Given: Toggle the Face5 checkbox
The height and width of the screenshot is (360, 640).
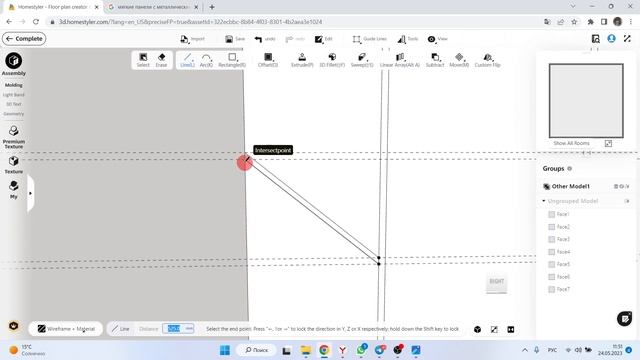Looking at the screenshot, I should tap(551, 264).
